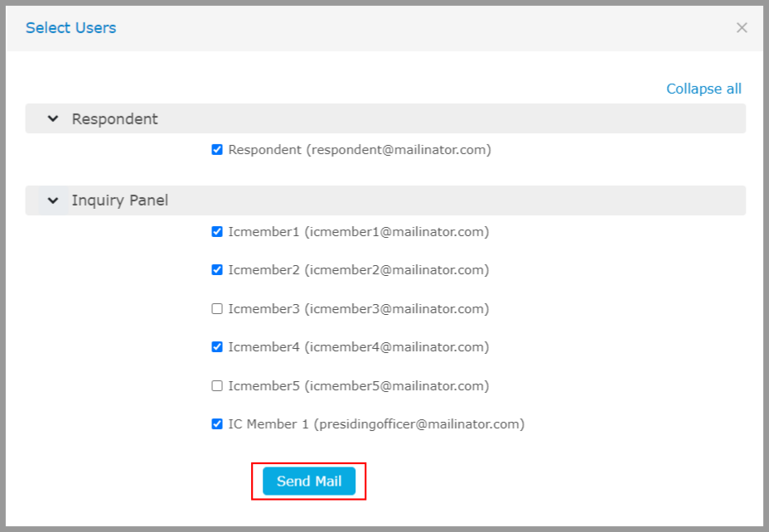Screen dimensions: 769x532
Task: Collapse the Respondent section chevron
Action: (x=53, y=118)
